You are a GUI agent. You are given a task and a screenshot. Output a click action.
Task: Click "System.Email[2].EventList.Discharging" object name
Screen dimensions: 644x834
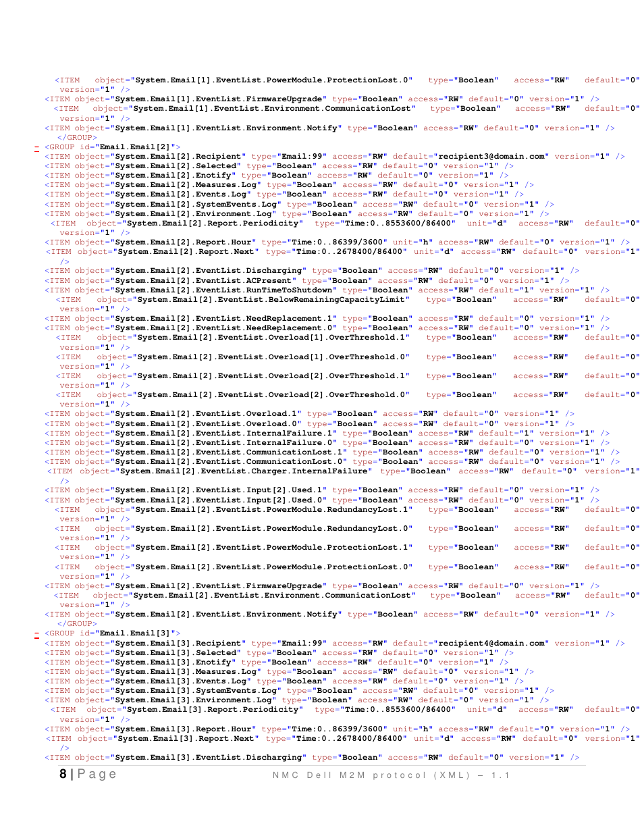pos(209,271)
